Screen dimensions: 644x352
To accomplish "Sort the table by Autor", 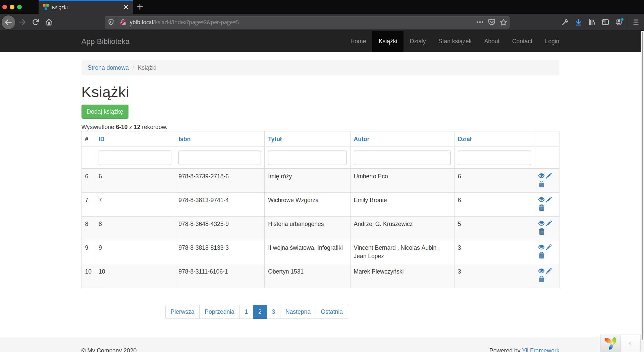I will [x=361, y=139].
